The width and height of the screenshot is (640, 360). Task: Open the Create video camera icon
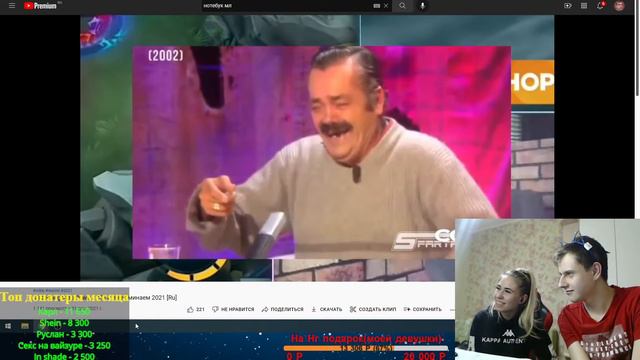(x=568, y=6)
